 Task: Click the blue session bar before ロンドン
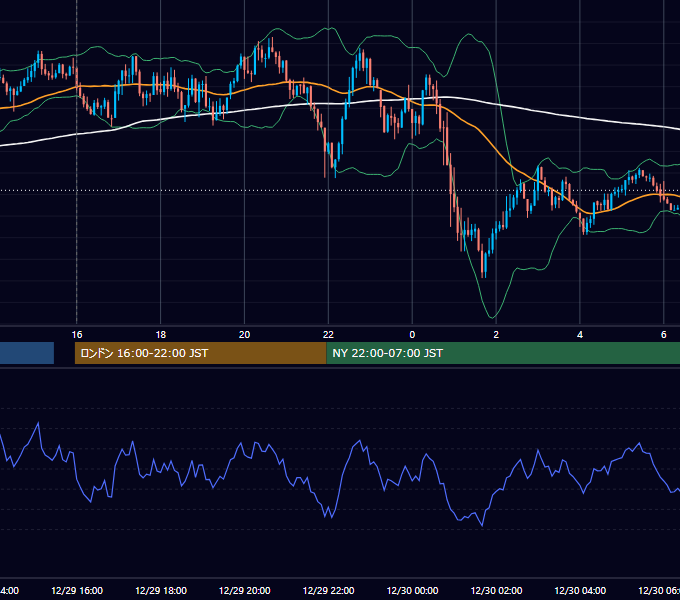point(27,353)
